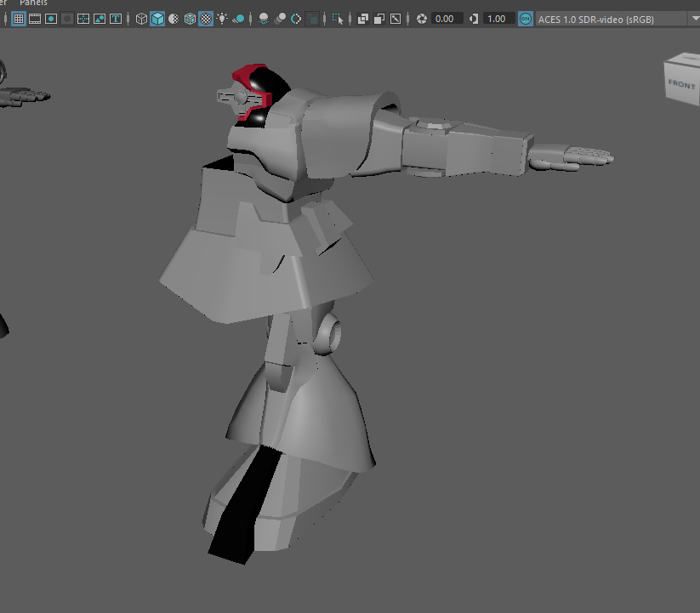Click the use all lights icon
The width and height of the screenshot is (700, 613).
point(222,19)
